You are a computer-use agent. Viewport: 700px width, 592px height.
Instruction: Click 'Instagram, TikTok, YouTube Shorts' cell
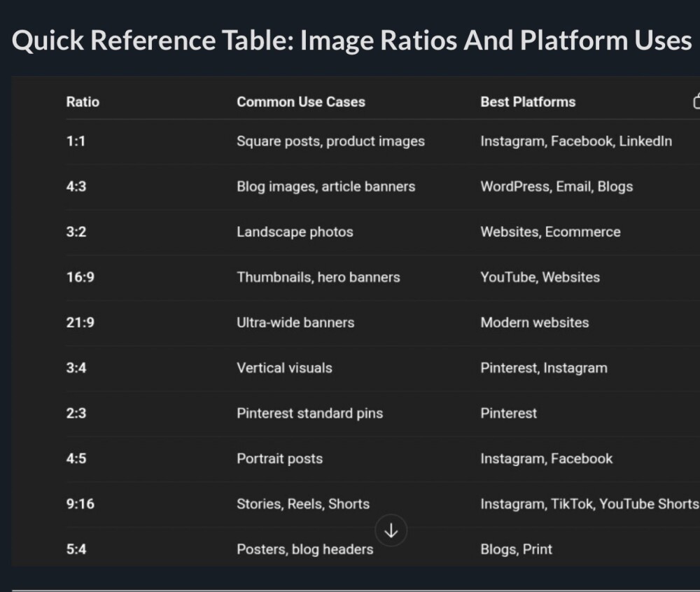tap(589, 504)
